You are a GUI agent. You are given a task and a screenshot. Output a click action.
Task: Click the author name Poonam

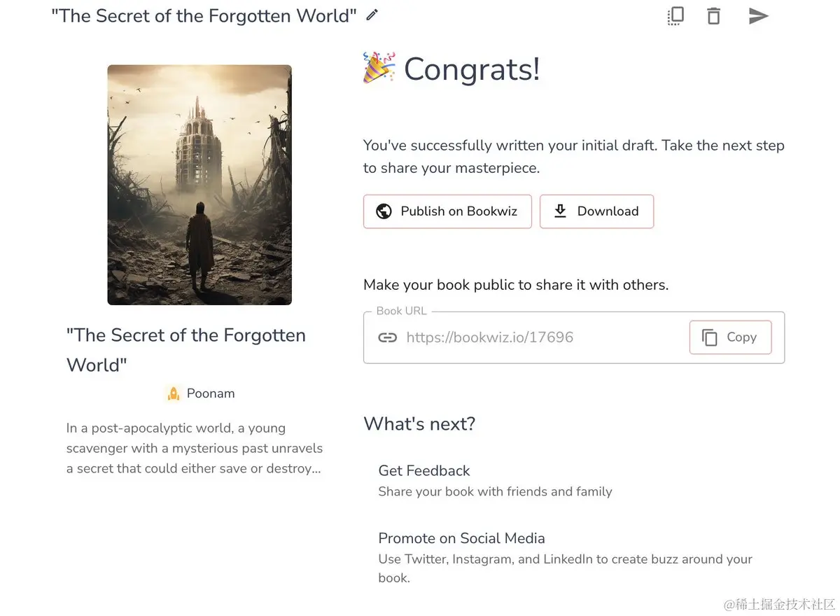point(211,393)
